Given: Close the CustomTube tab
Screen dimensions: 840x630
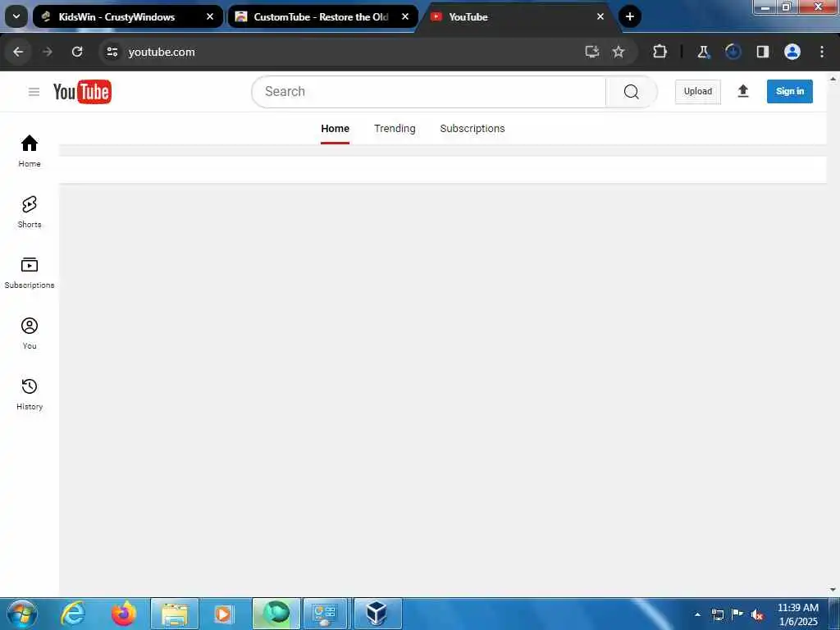Looking at the screenshot, I should (405, 16).
